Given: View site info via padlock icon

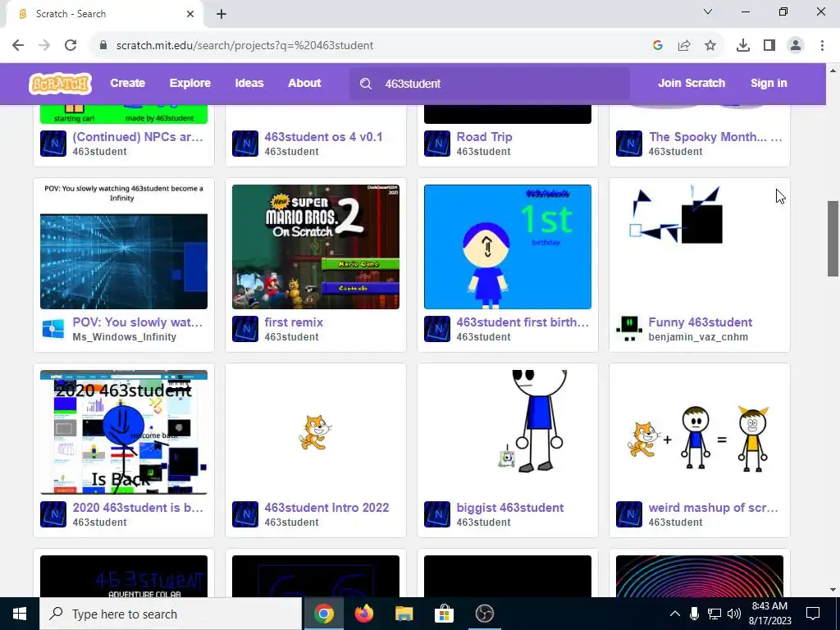Looking at the screenshot, I should tap(103, 45).
